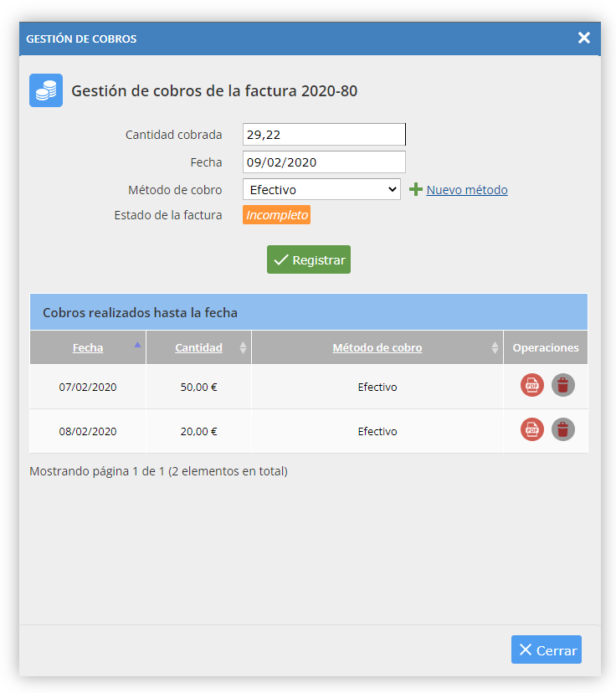Click the Cantidad column sort arrows
This screenshot has height=693, width=616.
tap(243, 348)
